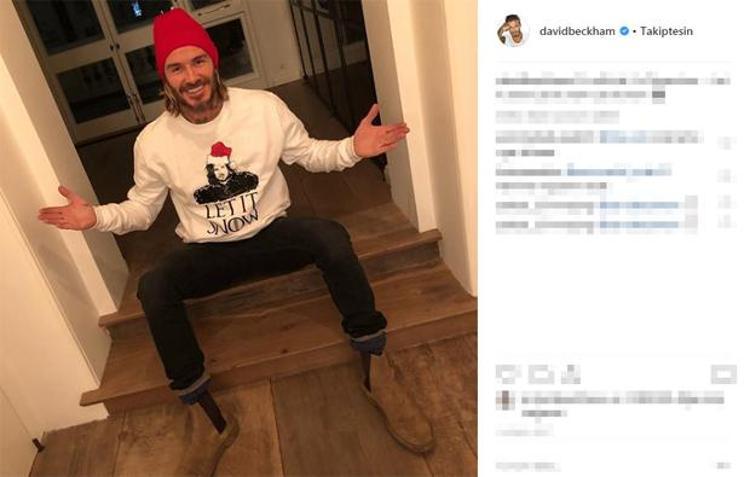Expand the view all comments line
750x477 pixels.
[x=557, y=116]
